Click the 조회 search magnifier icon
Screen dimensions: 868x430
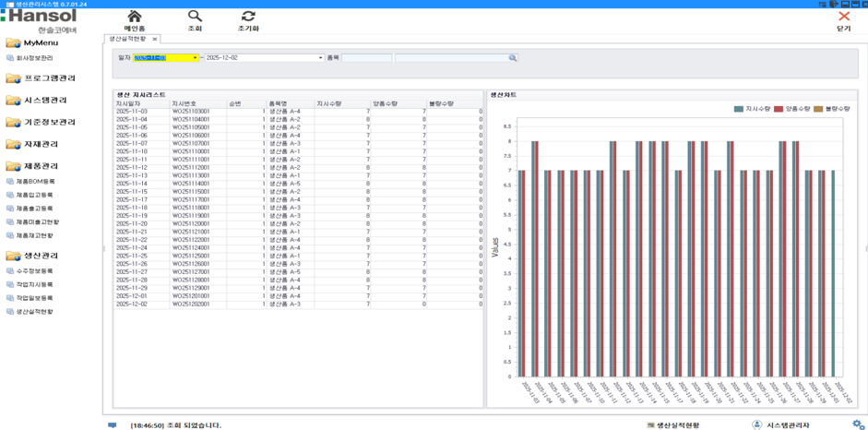point(195,17)
